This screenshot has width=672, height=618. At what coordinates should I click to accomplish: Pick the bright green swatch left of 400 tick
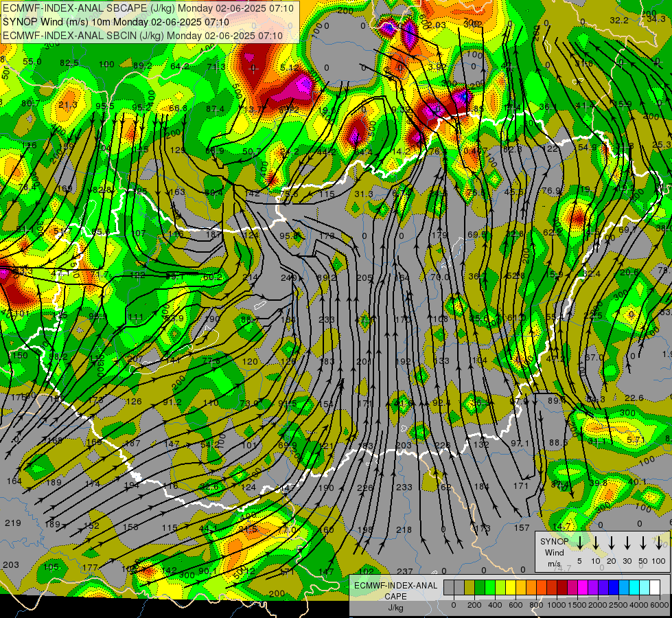490,587
